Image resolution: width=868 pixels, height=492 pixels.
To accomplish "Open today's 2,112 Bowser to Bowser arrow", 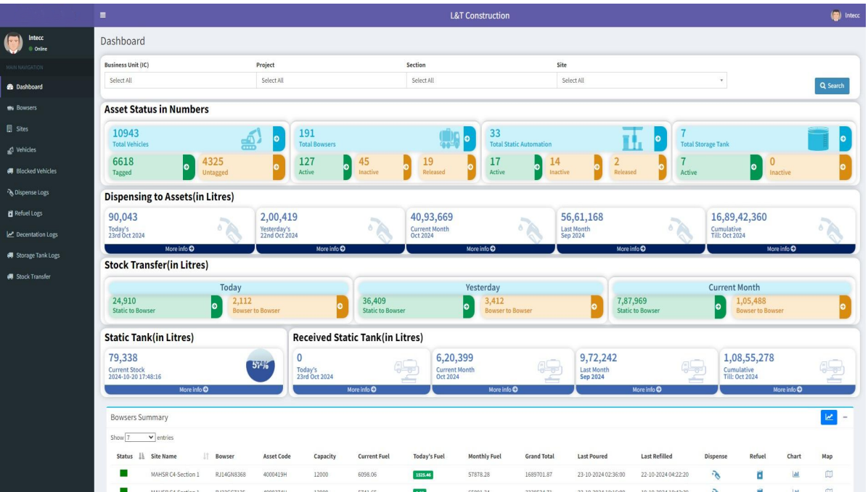I will 342,306.
